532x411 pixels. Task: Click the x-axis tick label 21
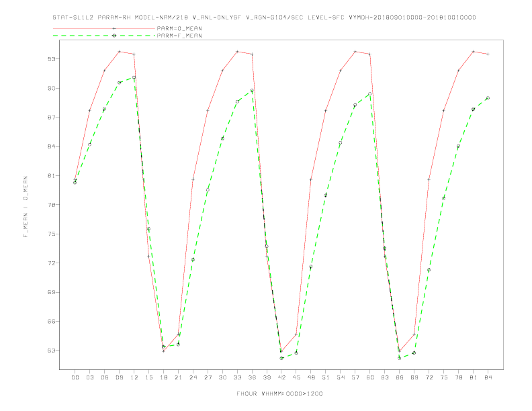click(179, 377)
